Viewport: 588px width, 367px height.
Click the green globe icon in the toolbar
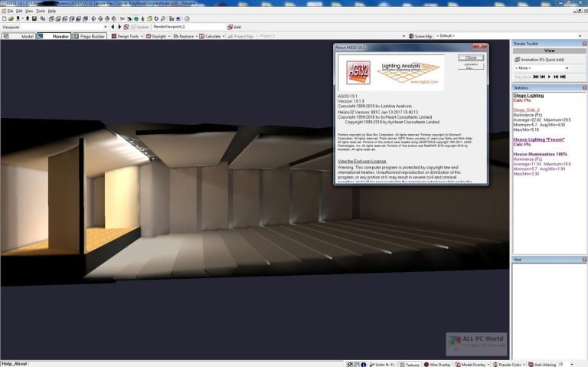click(136, 18)
